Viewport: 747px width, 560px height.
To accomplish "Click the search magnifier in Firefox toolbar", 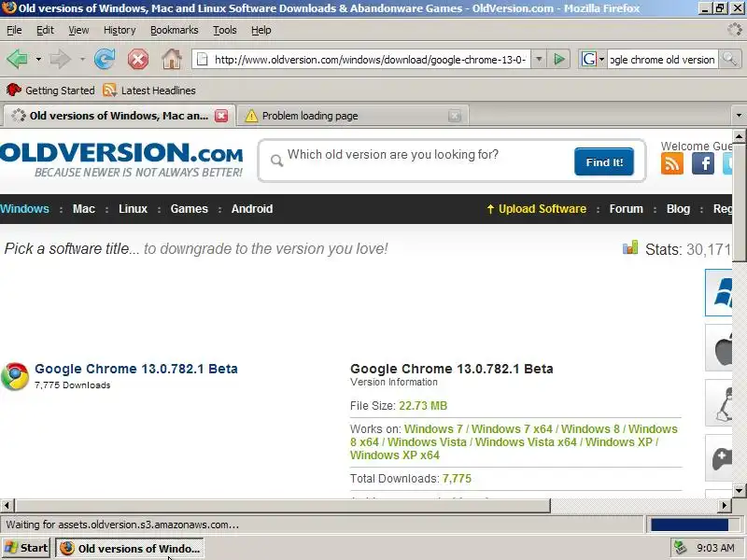I will tap(729, 60).
